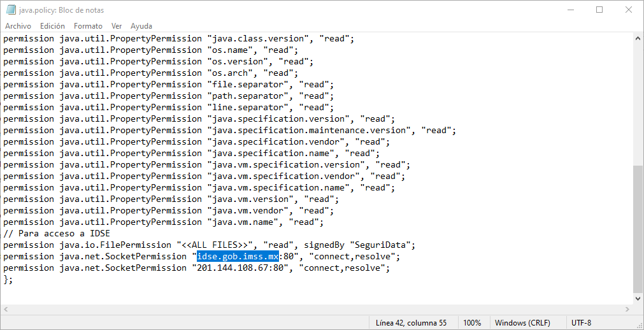Click the "Windows (CRLF)" status entry
This screenshot has height=330, width=644.
tap(522, 322)
